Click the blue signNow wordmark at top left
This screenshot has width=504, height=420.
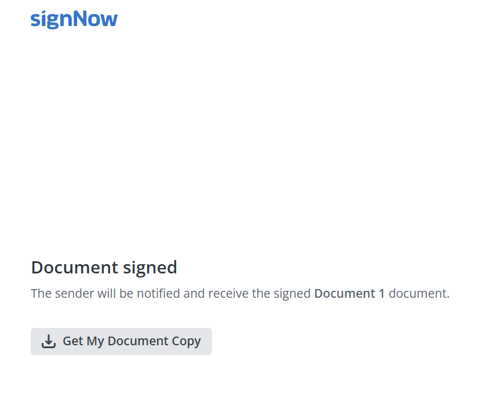click(x=74, y=19)
